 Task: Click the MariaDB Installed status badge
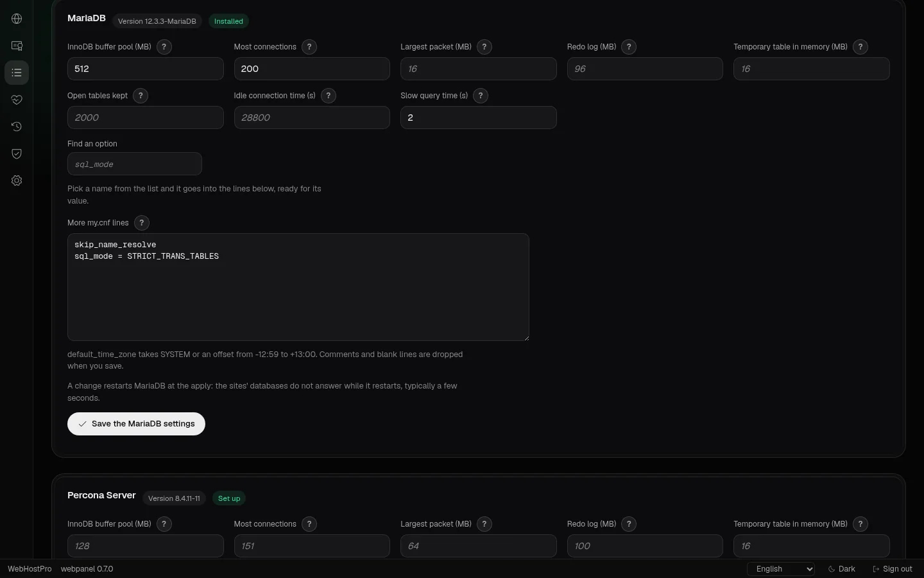click(228, 21)
